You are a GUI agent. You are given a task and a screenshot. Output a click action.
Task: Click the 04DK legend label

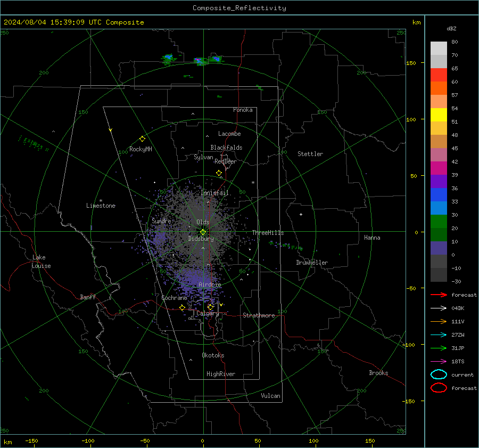click(x=458, y=308)
